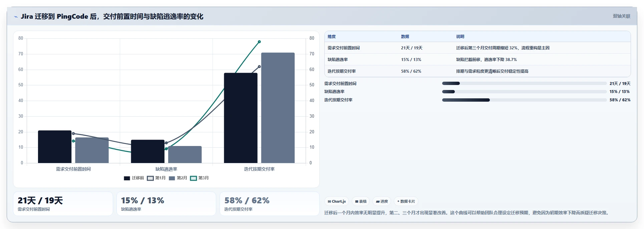Click the 双轴关联 tag in the header

click(x=621, y=16)
